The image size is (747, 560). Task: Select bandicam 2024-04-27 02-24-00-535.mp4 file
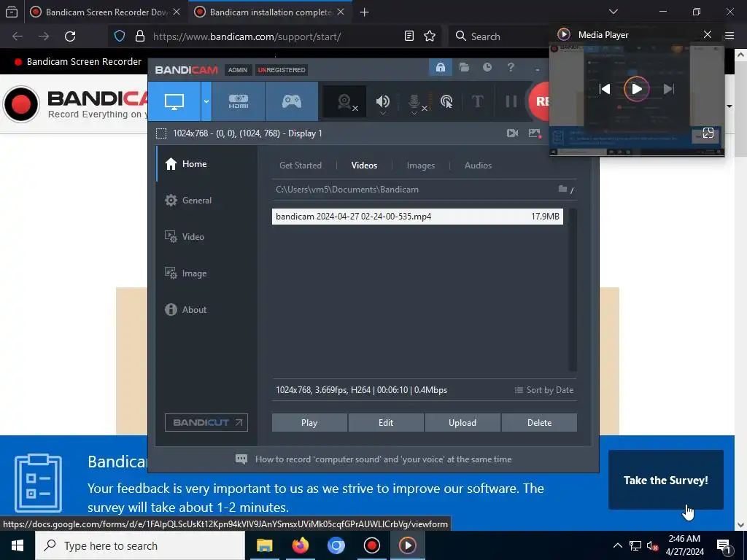point(417,216)
